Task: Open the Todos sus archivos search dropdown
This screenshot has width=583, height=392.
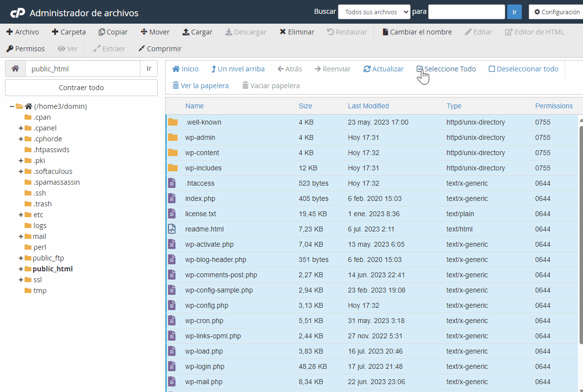Action: pyautogui.click(x=374, y=12)
